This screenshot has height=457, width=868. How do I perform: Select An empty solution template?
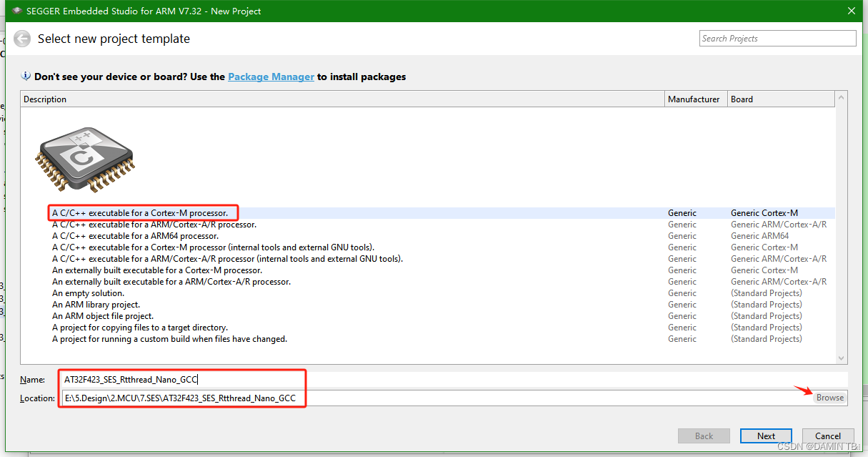click(x=88, y=293)
